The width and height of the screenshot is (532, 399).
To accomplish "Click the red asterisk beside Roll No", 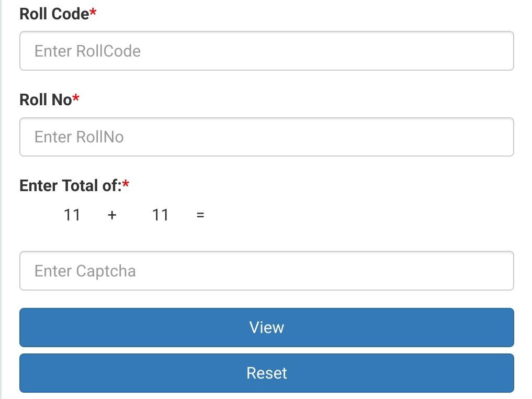I will point(76,98).
